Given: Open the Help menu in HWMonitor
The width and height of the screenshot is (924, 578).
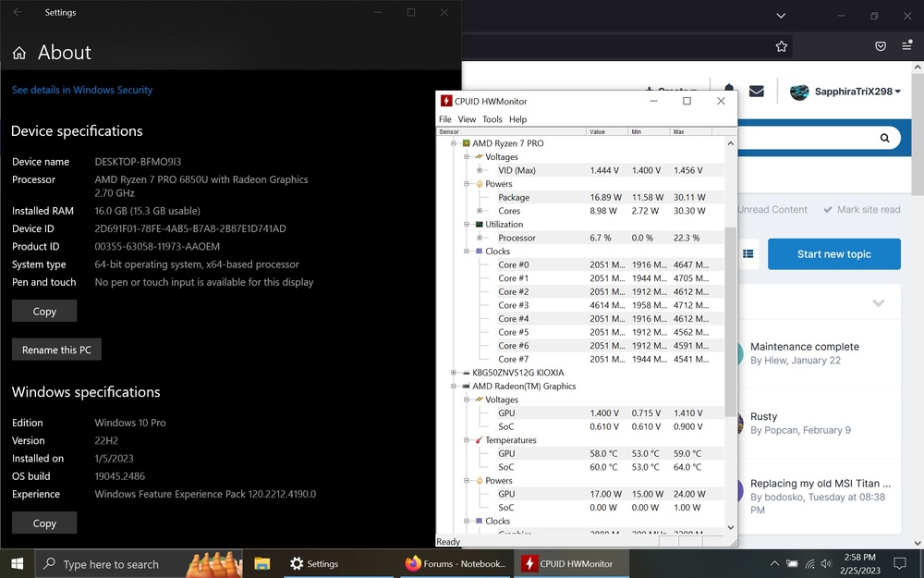Looking at the screenshot, I should point(518,119).
